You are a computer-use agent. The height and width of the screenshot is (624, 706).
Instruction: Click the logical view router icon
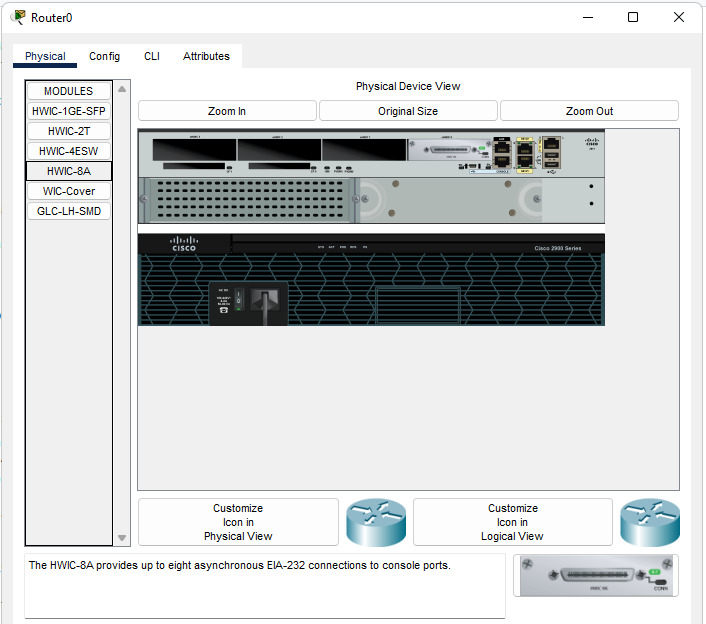point(650,522)
